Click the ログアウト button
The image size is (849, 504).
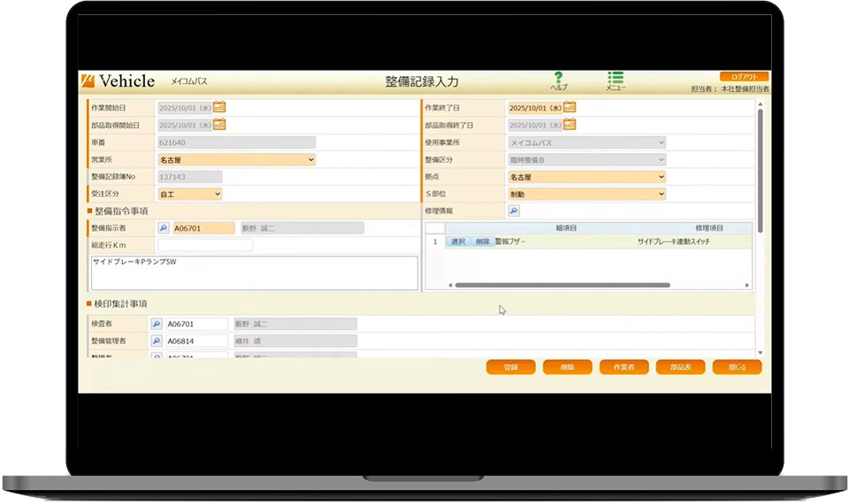[744, 77]
